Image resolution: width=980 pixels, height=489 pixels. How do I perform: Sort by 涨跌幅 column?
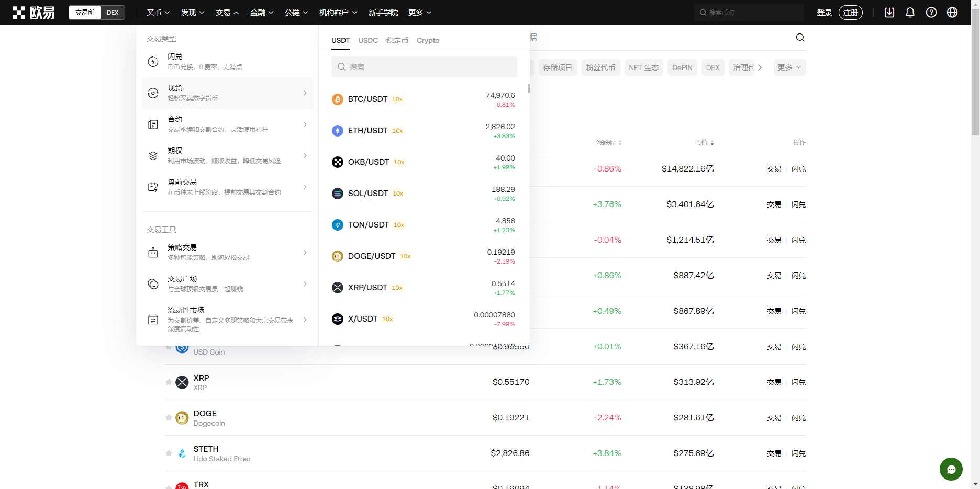point(609,143)
